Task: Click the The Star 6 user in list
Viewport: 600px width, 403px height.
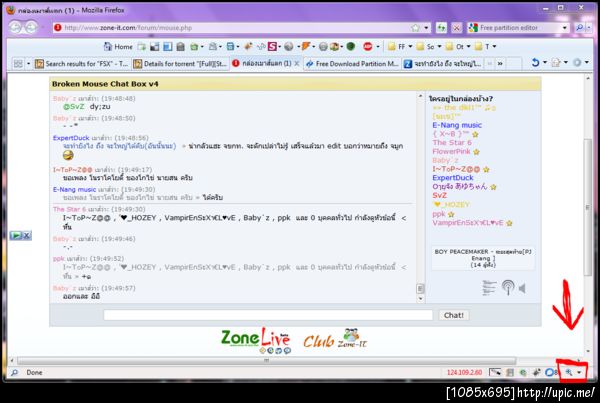Action: [452, 142]
